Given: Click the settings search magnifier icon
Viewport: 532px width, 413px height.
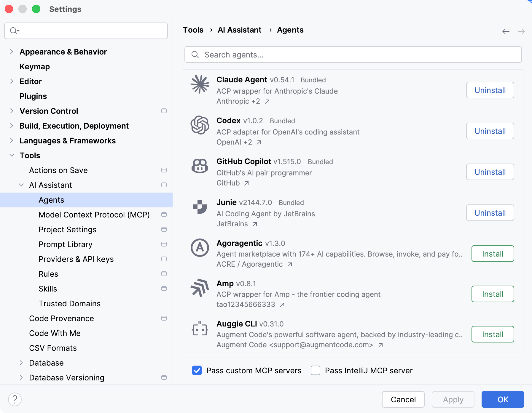Looking at the screenshot, I should pos(14,31).
